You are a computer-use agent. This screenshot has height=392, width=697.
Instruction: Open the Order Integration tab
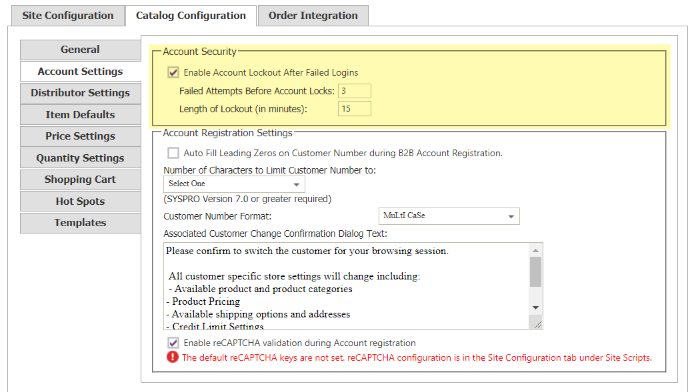(313, 16)
